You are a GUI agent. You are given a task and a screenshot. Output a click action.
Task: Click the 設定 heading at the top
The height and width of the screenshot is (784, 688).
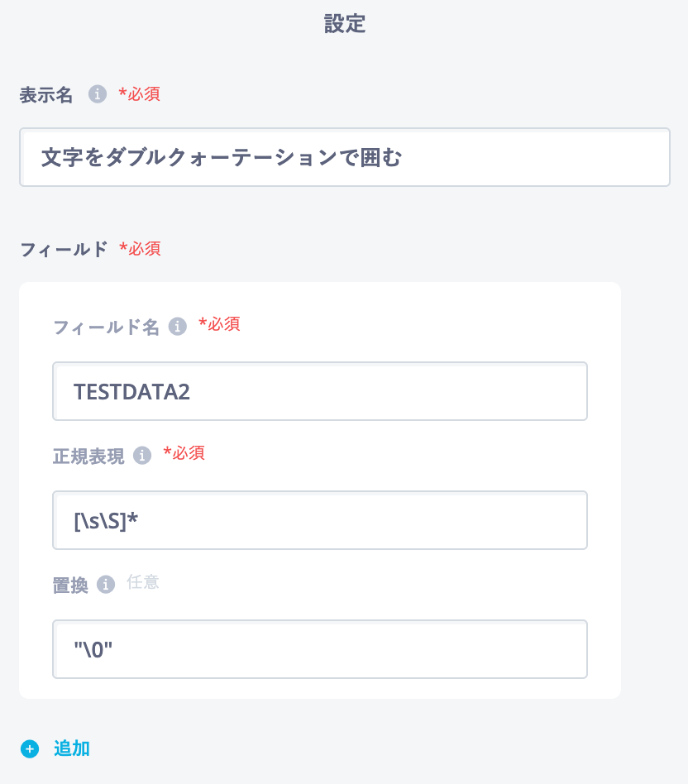pos(344,24)
